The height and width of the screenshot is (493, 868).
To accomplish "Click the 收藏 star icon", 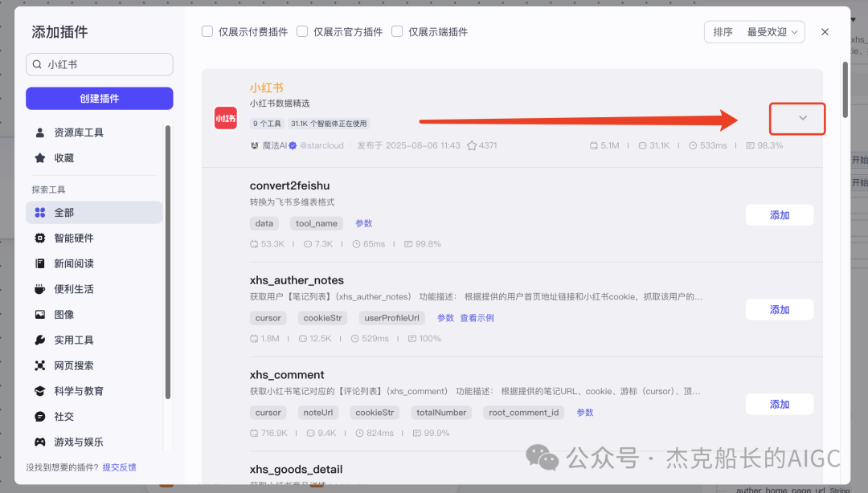I will coord(40,158).
